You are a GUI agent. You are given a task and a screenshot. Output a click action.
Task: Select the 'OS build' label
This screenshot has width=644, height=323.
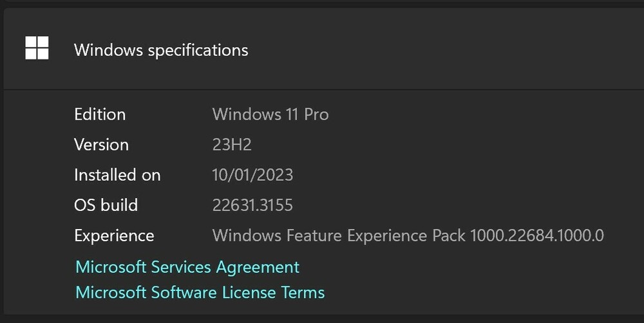pos(106,205)
